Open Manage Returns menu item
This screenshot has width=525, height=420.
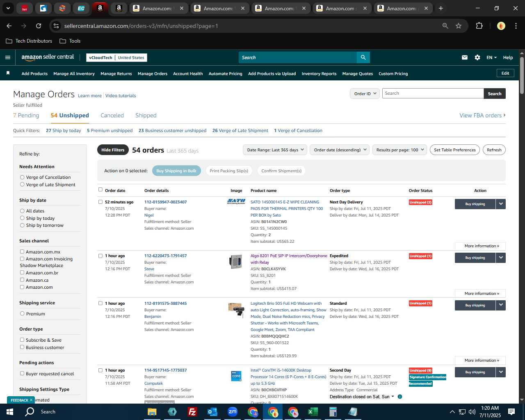(x=116, y=74)
